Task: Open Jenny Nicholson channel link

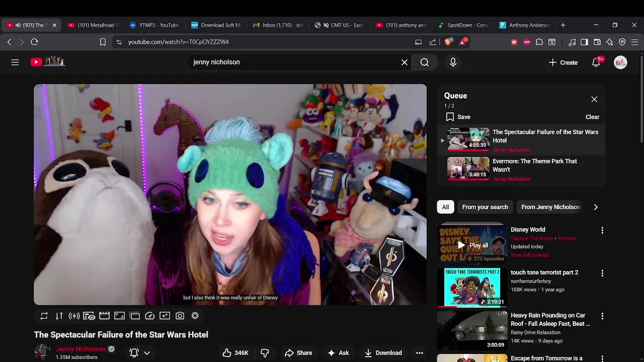Action: (81, 349)
